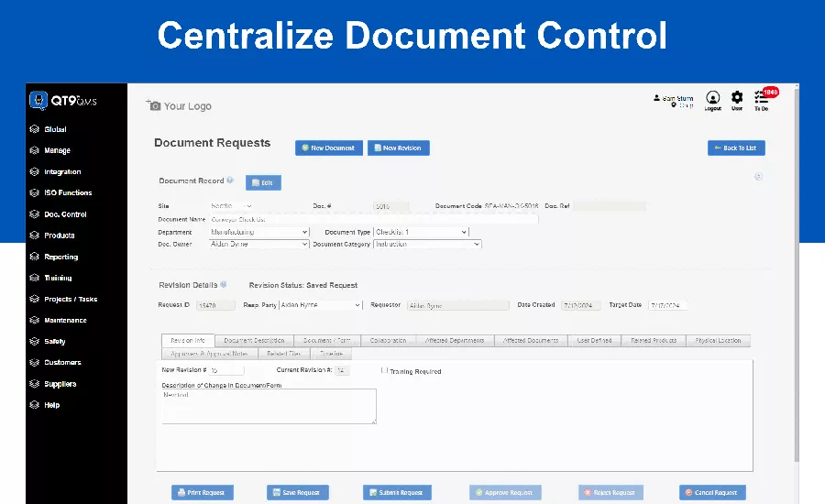Click the Doc. Control menu label

[x=65, y=214]
